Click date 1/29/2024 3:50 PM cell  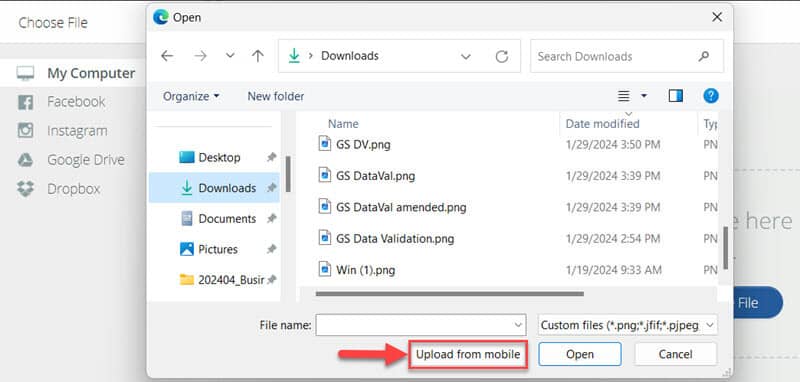coord(613,144)
